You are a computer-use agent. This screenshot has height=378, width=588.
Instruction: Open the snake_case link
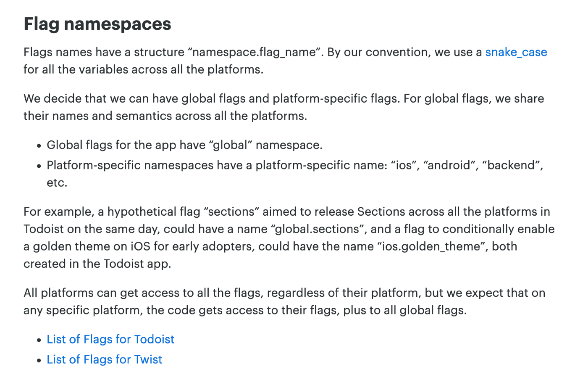pyautogui.click(x=516, y=52)
